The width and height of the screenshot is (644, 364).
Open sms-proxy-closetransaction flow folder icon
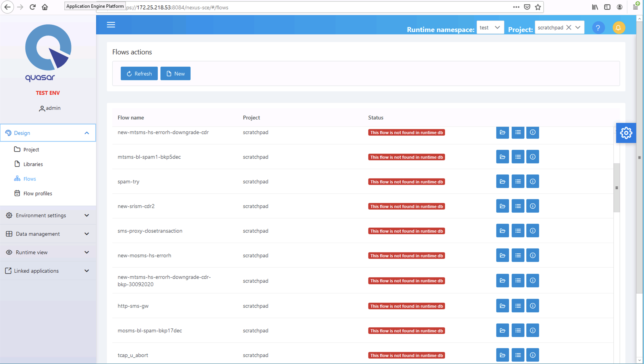click(502, 231)
